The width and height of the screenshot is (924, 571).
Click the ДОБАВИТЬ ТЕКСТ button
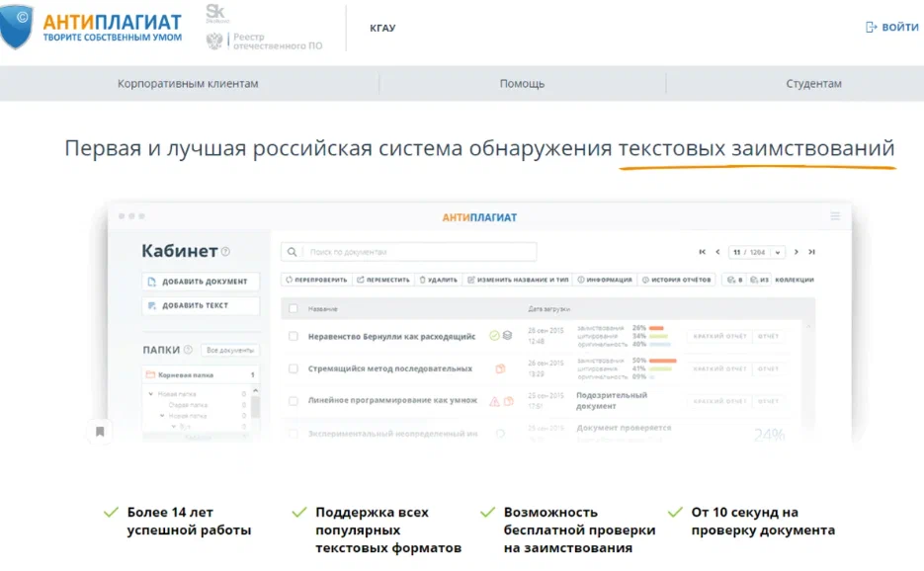201,305
